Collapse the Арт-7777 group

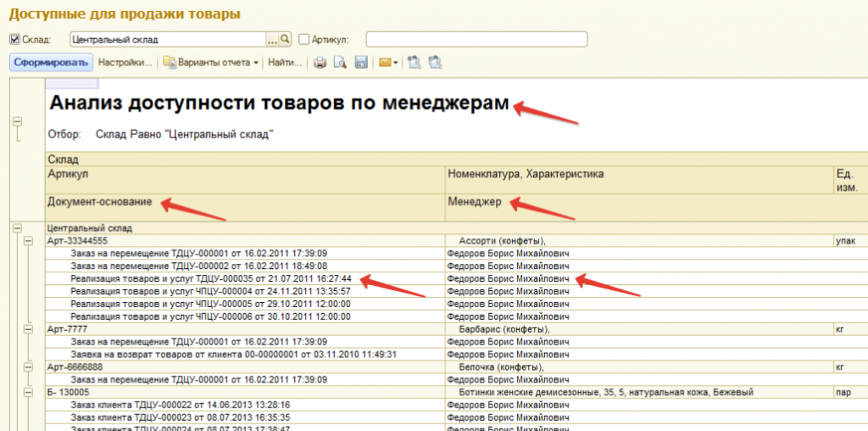(x=28, y=329)
